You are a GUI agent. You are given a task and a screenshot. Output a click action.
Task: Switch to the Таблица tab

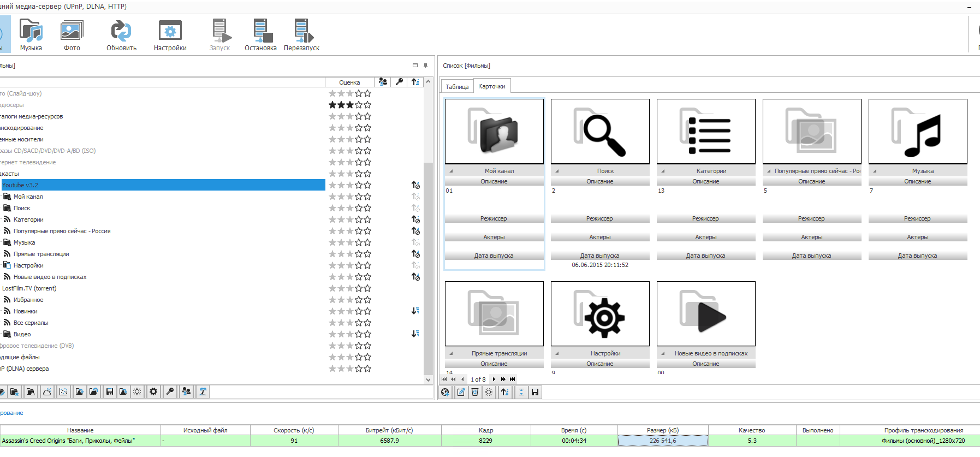coord(457,87)
